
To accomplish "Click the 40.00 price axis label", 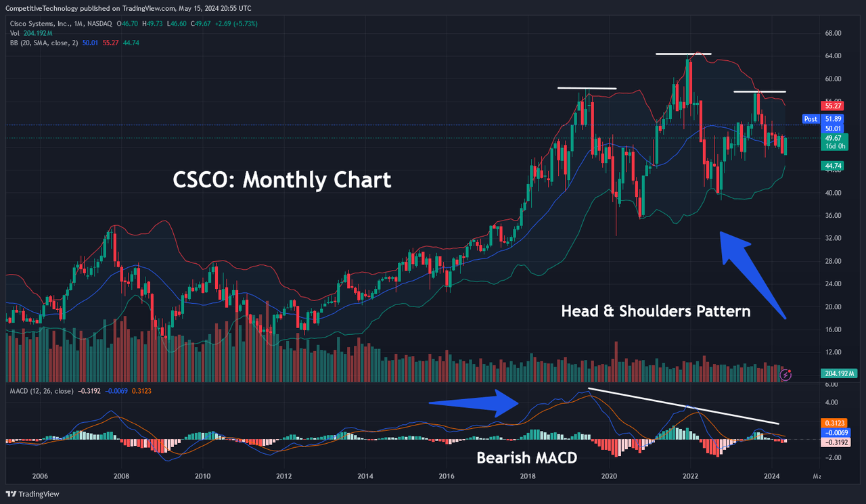I will 833,193.
